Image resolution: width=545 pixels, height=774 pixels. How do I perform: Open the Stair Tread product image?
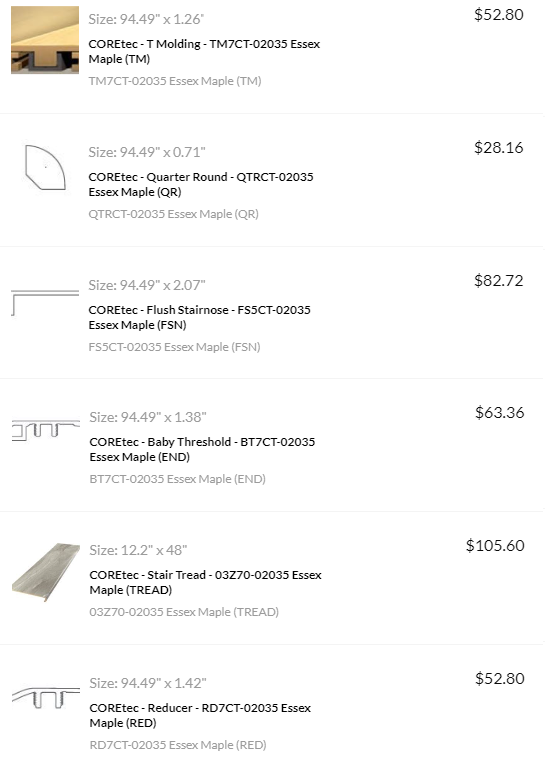(x=45, y=573)
